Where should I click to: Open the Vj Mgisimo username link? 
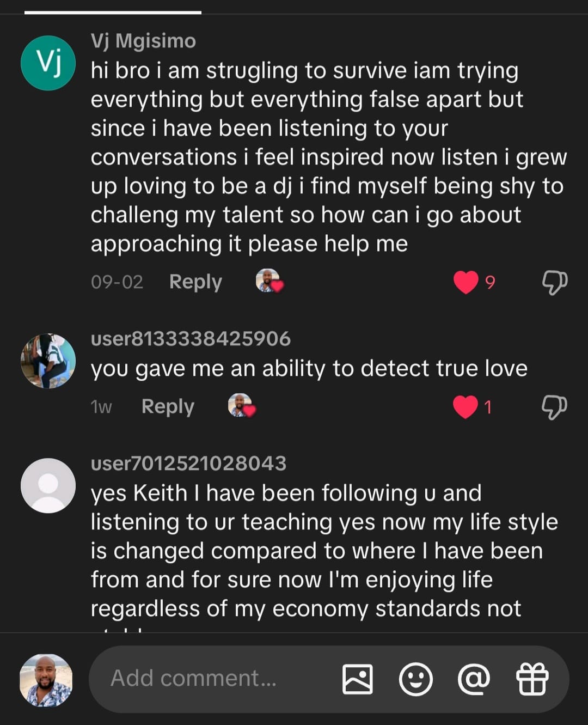coord(143,41)
